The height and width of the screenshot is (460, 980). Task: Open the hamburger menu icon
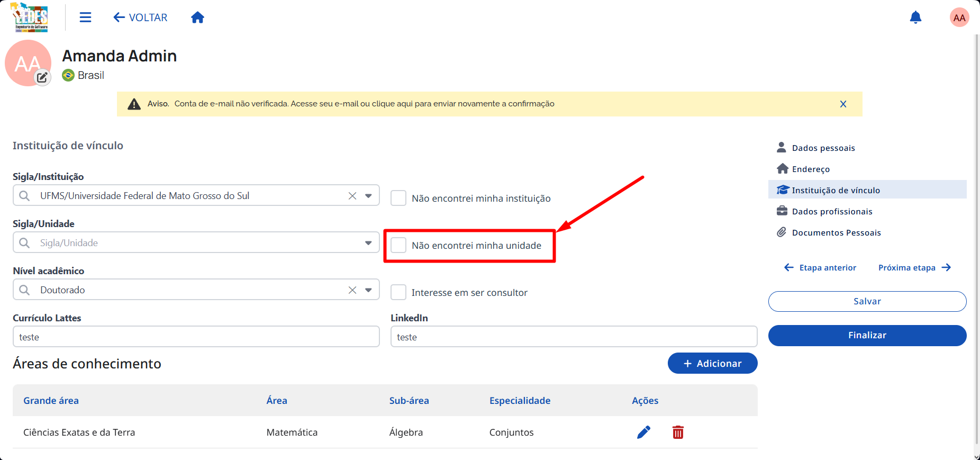(85, 17)
